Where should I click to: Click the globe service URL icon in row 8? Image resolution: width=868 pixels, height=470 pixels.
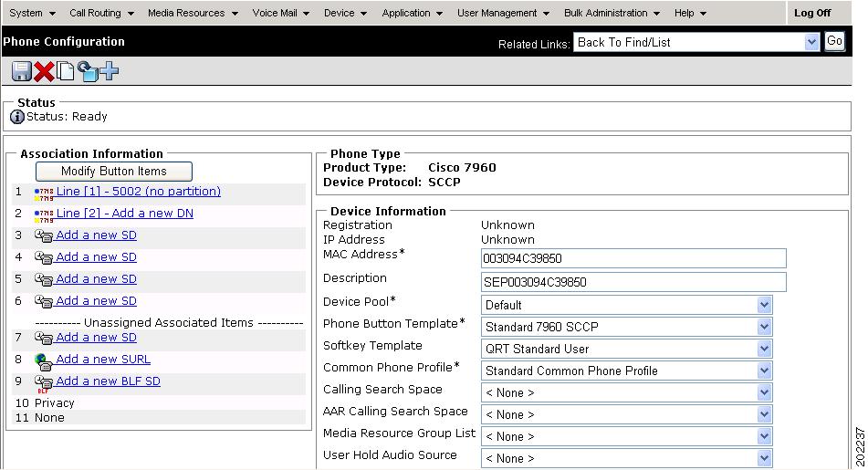[x=44, y=362]
